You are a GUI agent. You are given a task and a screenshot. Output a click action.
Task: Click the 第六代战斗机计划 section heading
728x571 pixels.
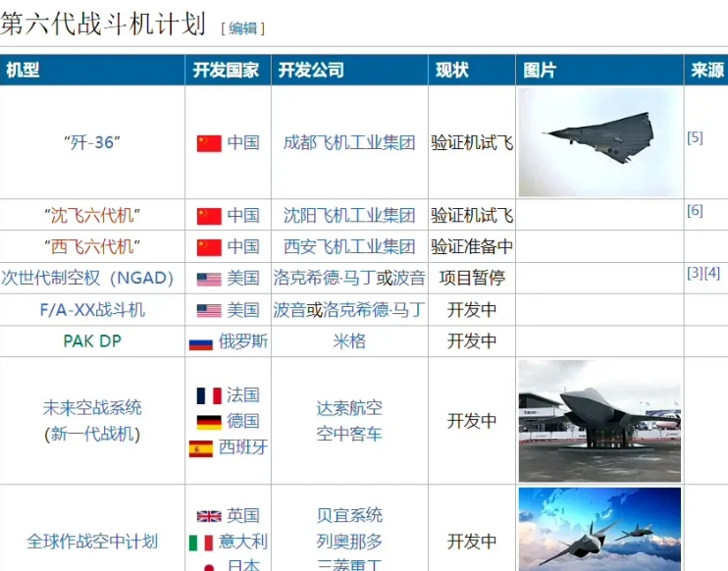click(x=103, y=25)
